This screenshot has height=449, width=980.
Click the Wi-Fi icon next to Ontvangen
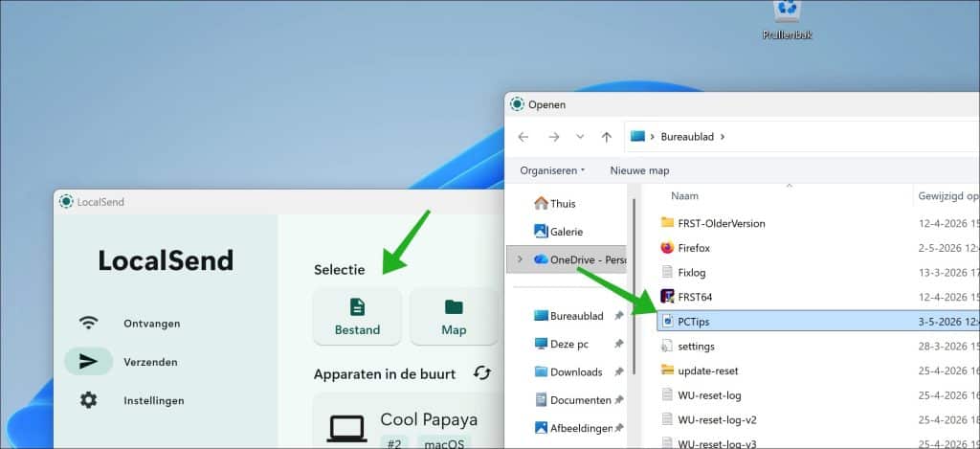88,324
